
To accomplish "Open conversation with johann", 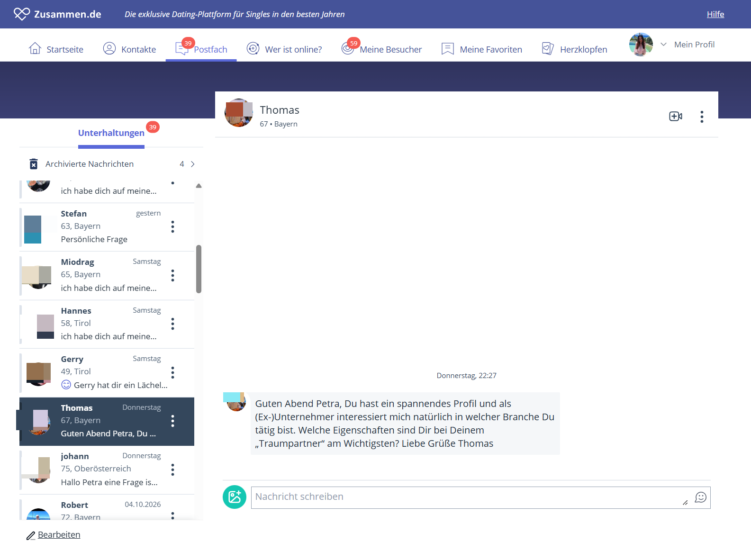I will tap(107, 470).
